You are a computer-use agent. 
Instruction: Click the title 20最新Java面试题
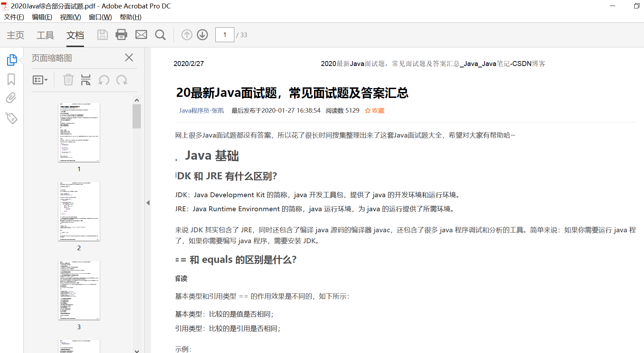click(292, 93)
